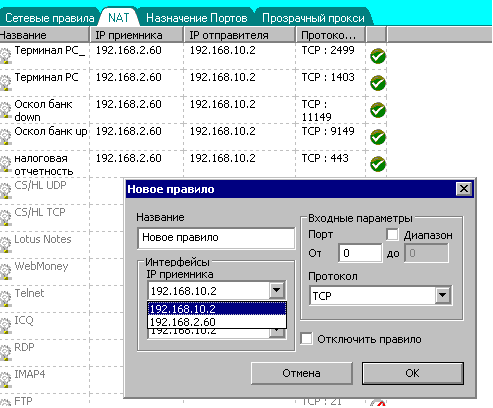Select the IMAP4 rule

[30, 374]
